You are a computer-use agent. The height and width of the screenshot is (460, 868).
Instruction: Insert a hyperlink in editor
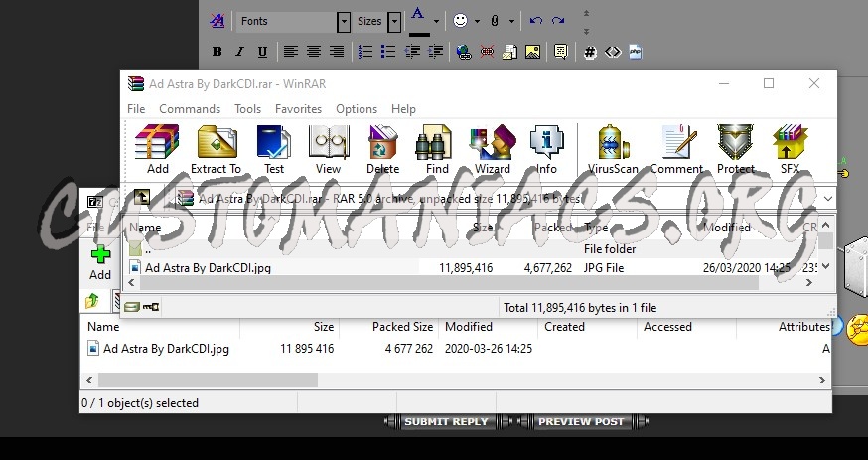point(464,52)
